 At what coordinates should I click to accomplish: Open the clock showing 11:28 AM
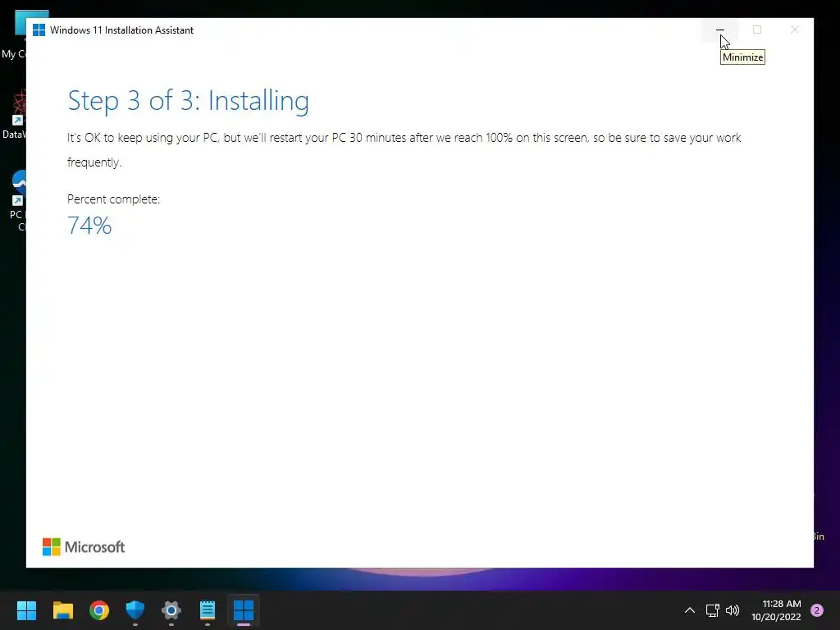click(776, 610)
